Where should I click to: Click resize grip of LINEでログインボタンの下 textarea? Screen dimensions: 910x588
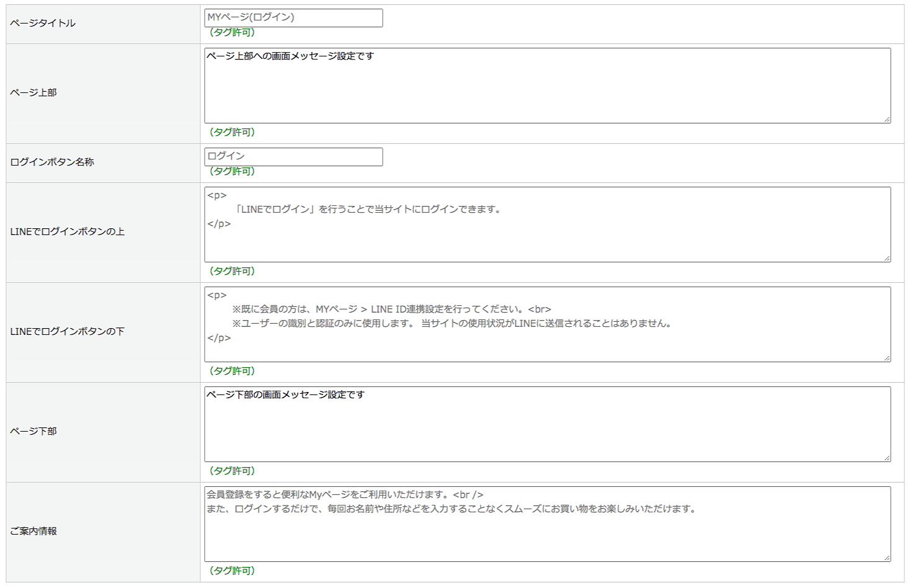pyautogui.click(x=887, y=359)
